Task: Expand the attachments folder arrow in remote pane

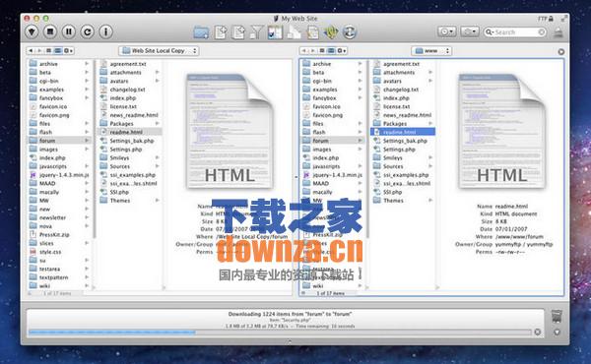Action: click(430, 72)
